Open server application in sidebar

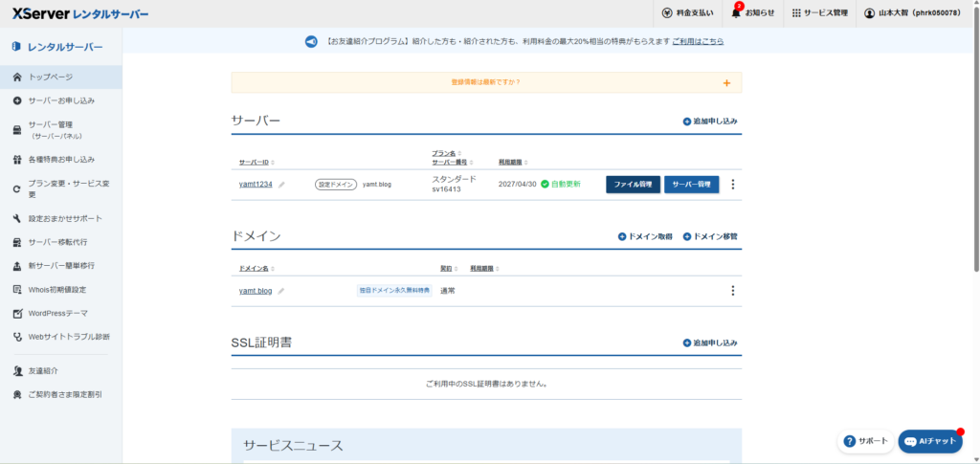click(x=61, y=100)
